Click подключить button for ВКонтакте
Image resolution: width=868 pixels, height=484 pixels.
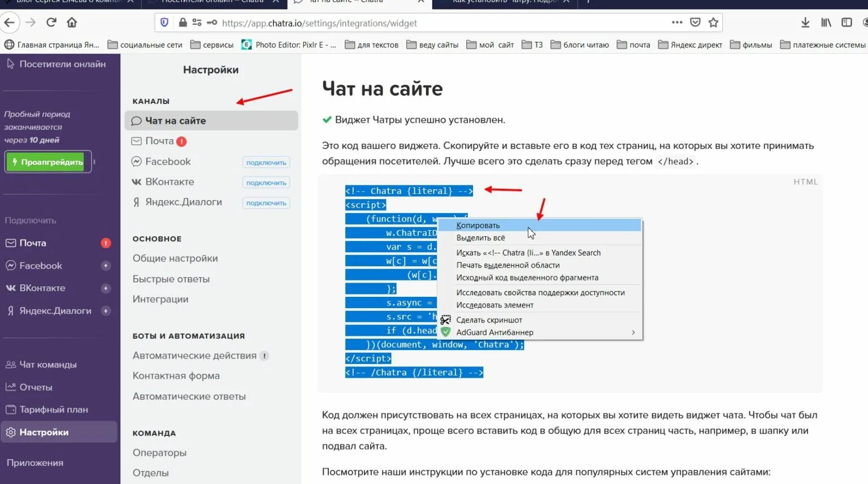(x=266, y=183)
